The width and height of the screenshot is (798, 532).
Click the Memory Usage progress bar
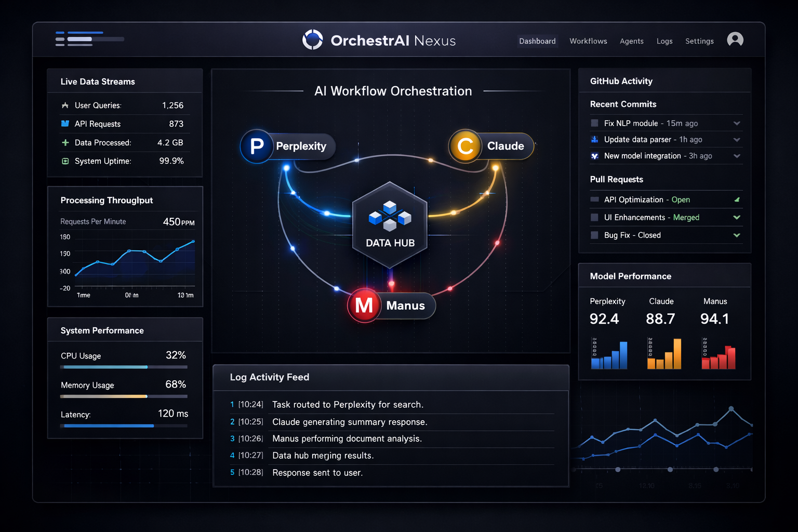click(x=124, y=396)
